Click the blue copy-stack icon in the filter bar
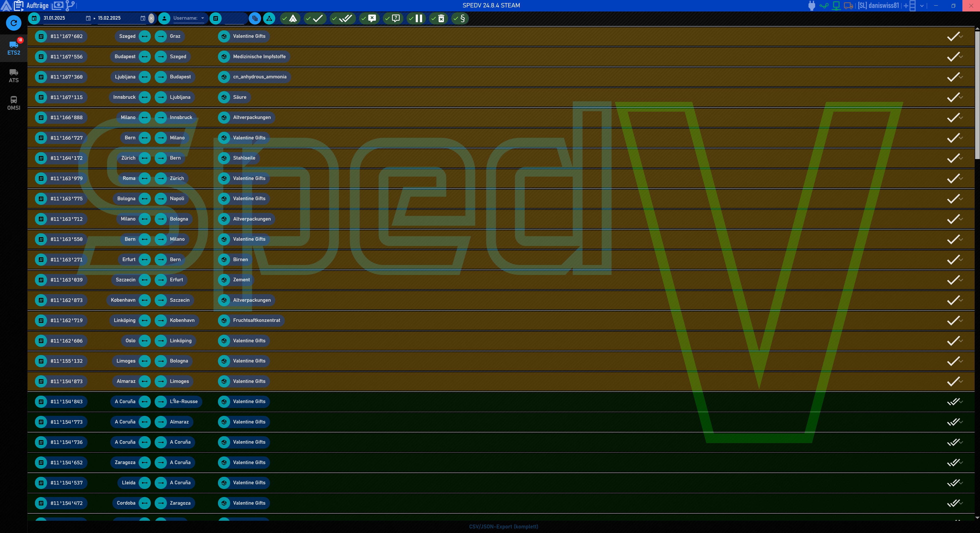Viewport: 980px width, 533px height. pos(255,18)
